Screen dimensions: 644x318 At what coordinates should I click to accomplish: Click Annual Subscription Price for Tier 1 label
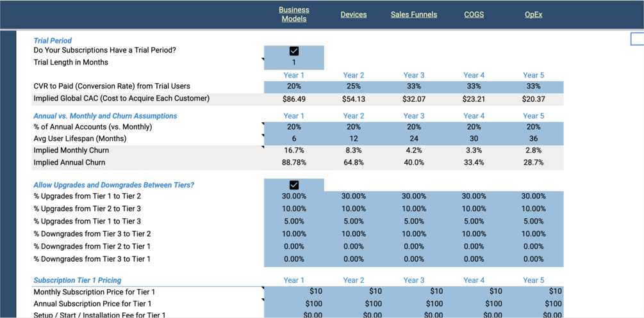pyautogui.click(x=92, y=304)
